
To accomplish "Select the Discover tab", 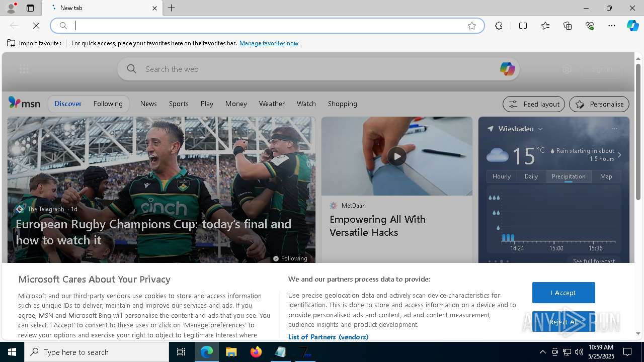I will (x=68, y=104).
